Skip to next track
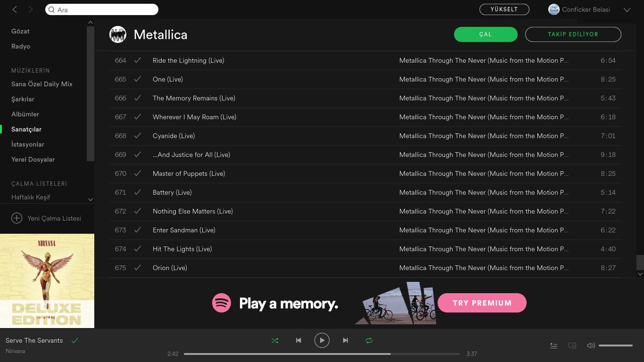644x362 pixels. (x=346, y=340)
